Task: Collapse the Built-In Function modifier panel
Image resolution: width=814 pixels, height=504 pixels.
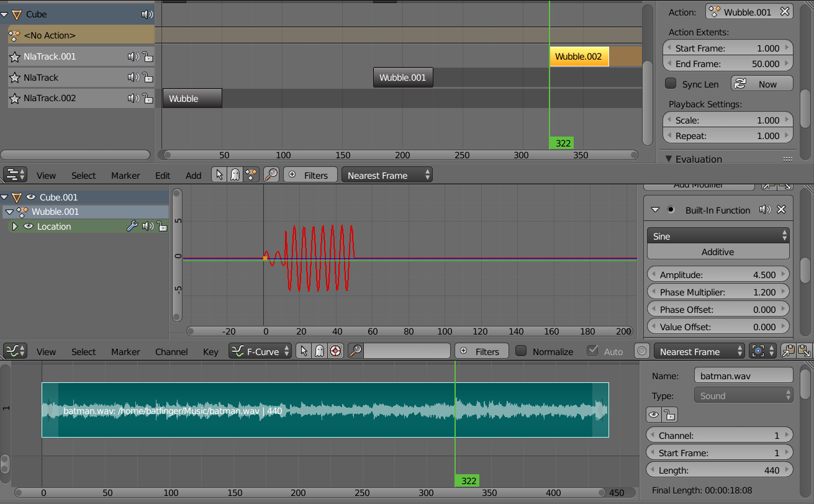Action: click(655, 210)
